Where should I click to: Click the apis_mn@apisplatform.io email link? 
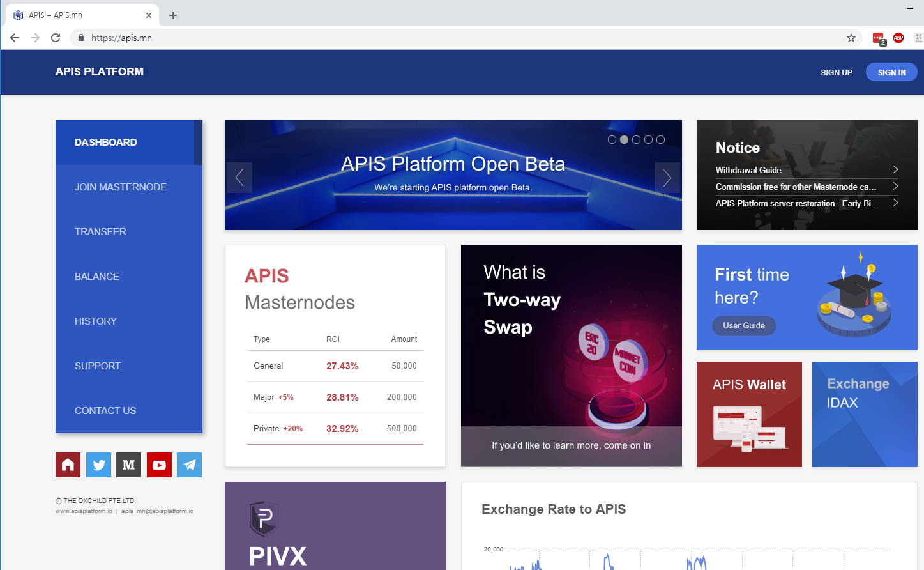[x=157, y=511]
